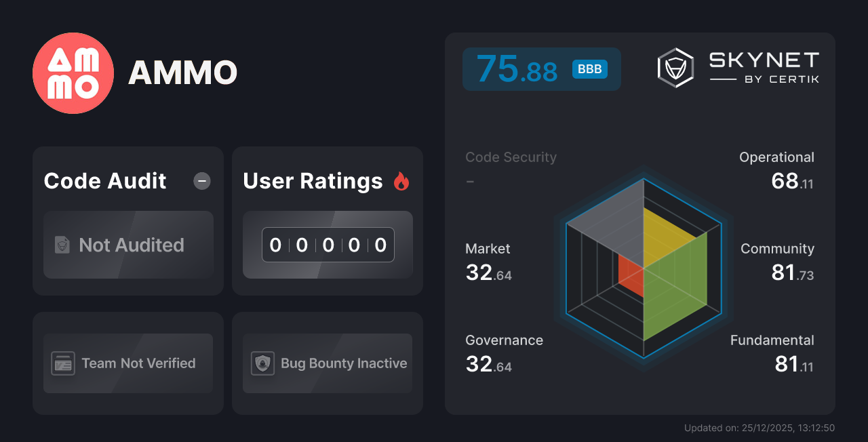
Task: Click the AMMO circular logo
Action: tap(73, 73)
